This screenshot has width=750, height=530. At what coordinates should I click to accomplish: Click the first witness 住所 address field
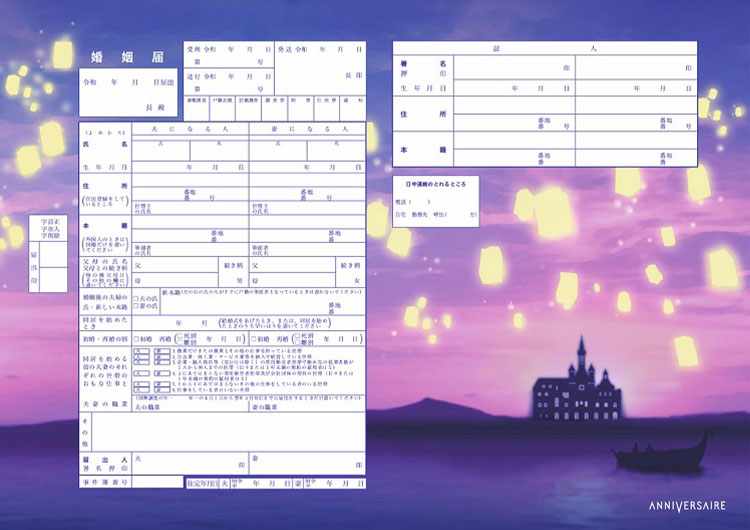(x=514, y=114)
